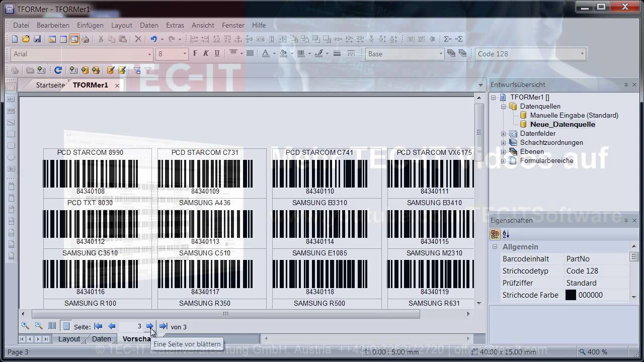Switch to the Daten view tab

point(101,339)
